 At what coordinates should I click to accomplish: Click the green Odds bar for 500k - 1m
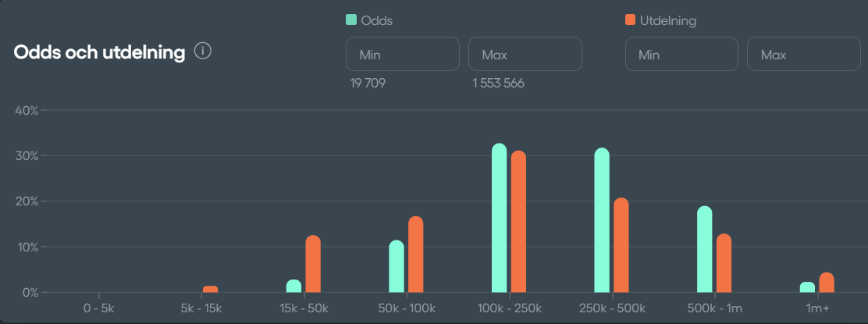point(705,250)
